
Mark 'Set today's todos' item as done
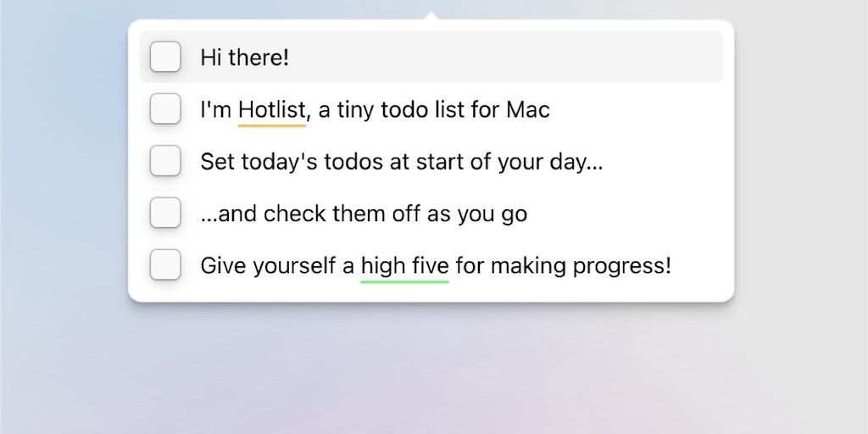tap(165, 161)
